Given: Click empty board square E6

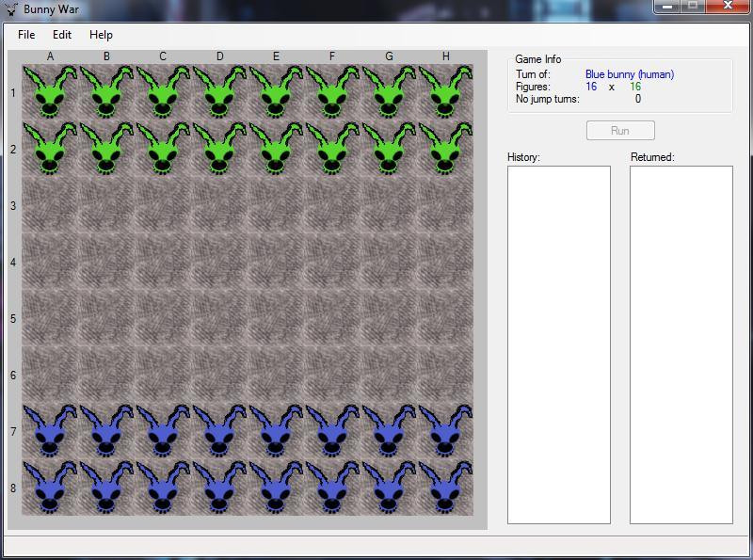Looking at the screenshot, I should point(276,375).
